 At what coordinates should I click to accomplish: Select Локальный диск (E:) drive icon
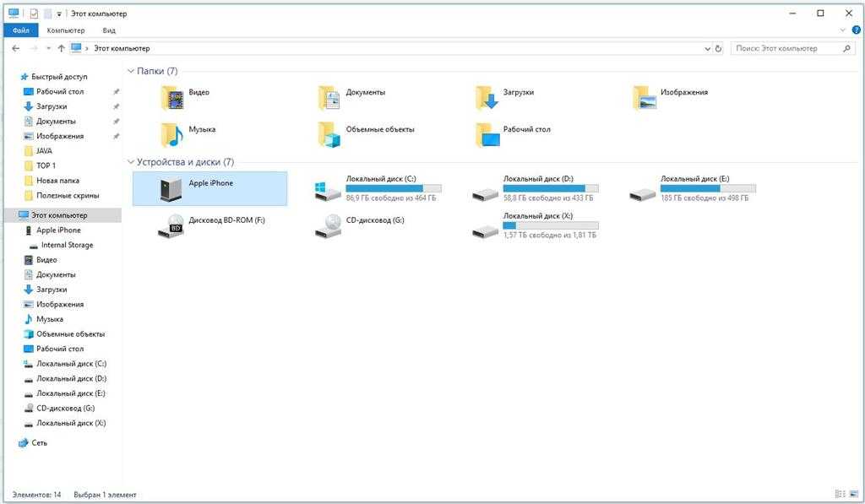coord(643,194)
